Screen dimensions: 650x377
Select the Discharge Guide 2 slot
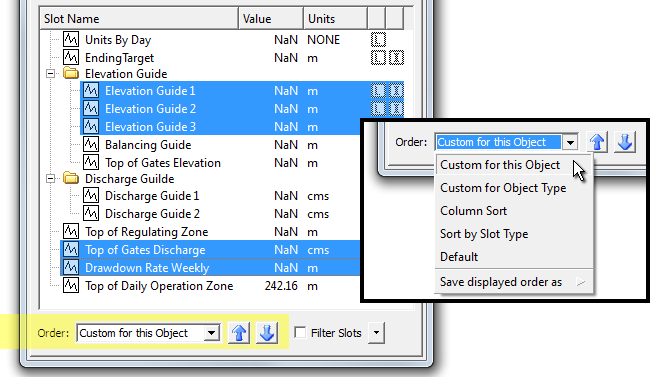pyautogui.click(x=152, y=214)
